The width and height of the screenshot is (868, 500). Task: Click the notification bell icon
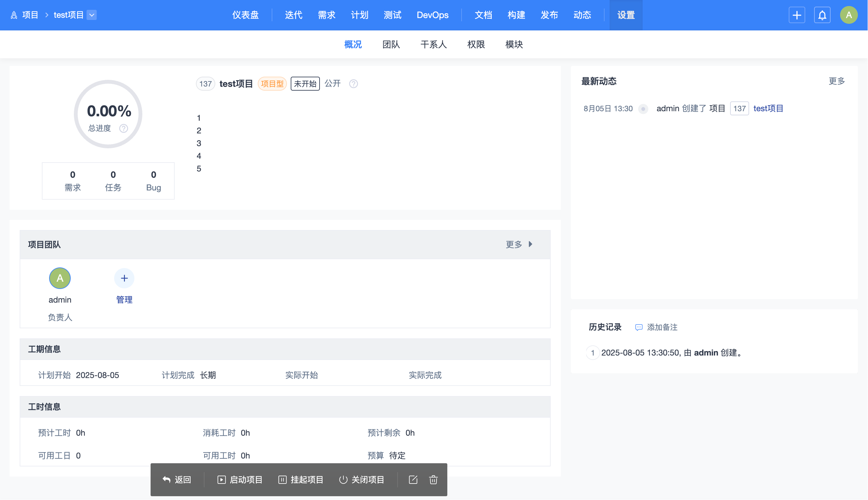[822, 15]
